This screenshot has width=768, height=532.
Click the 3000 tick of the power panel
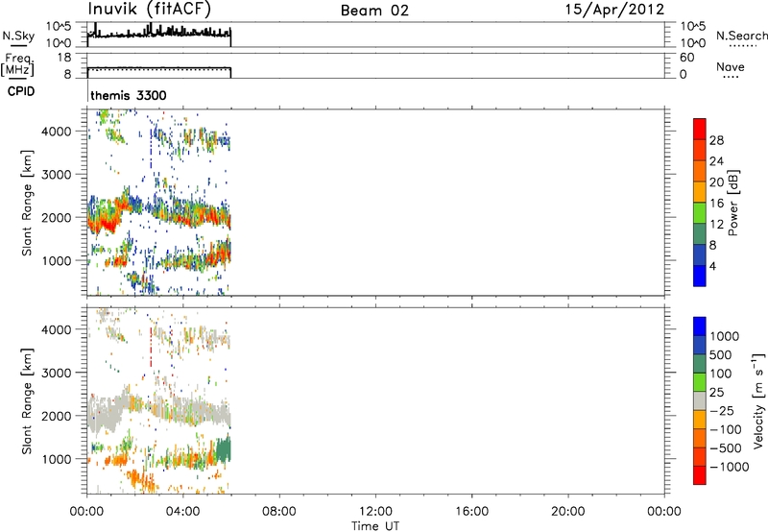click(57, 175)
